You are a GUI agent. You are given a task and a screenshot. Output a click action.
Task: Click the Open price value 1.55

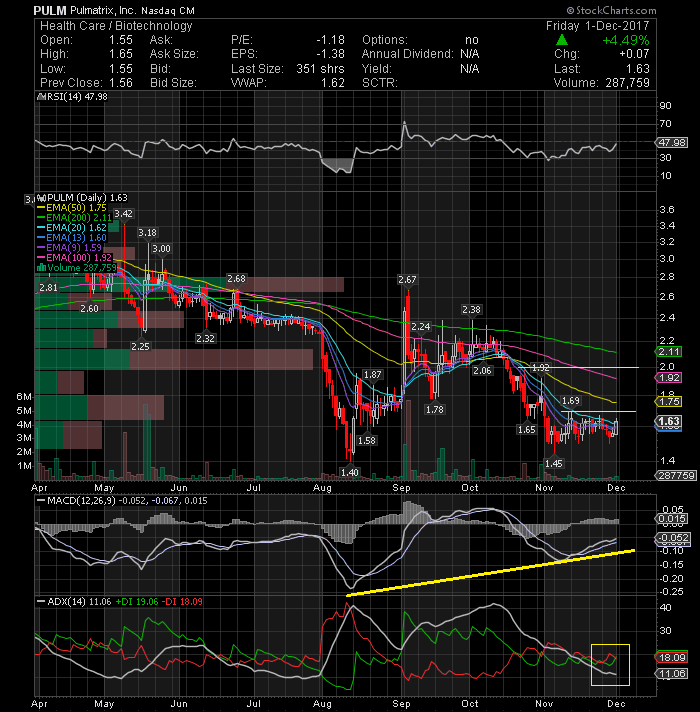pos(121,40)
